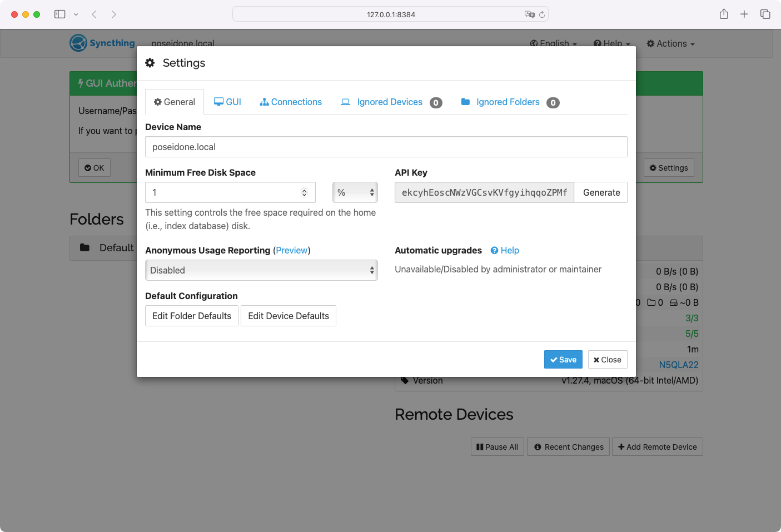This screenshot has width=781, height=532.
Task: Open a new tab with plus icon
Action: (744, 14)
